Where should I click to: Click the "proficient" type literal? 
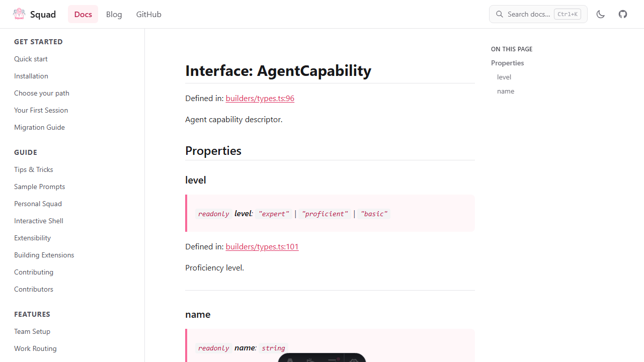point(325,214)
